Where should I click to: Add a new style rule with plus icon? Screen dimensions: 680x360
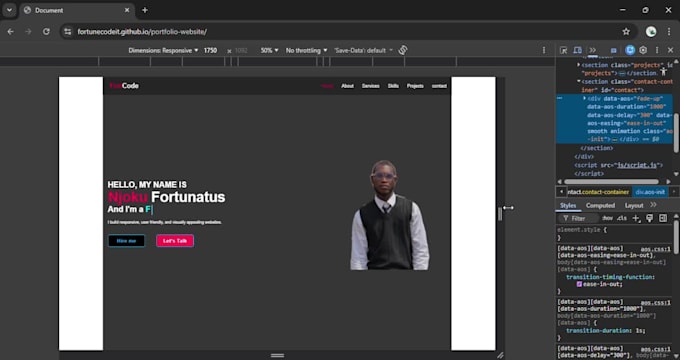pos(636,218)
